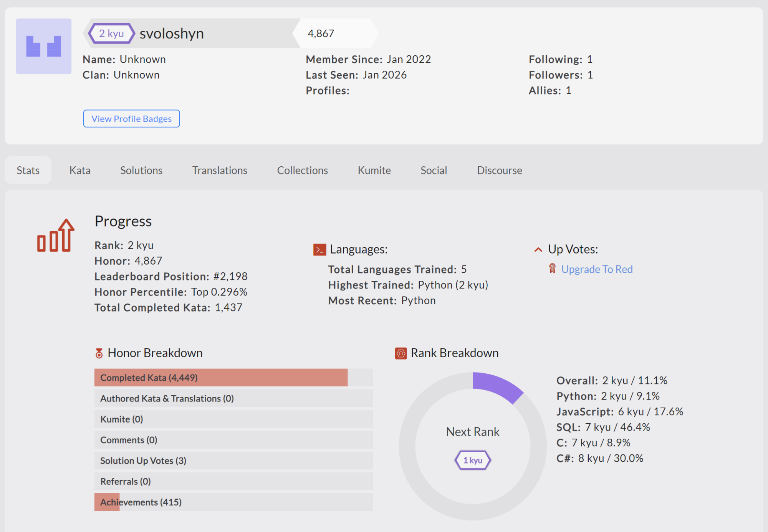768x532 pixels.
Task: Click the svoloshyn profile avatar image
Action: tap(43, 46)
